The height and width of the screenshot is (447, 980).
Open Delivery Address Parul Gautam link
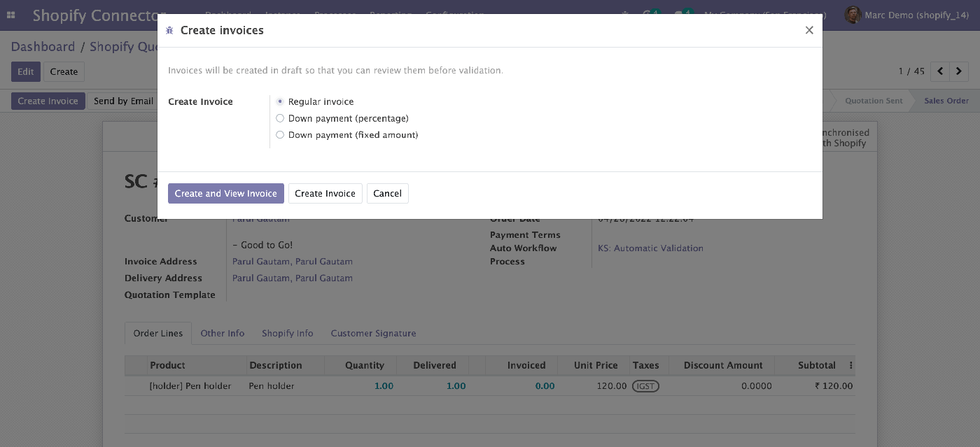tap(293, 278)
